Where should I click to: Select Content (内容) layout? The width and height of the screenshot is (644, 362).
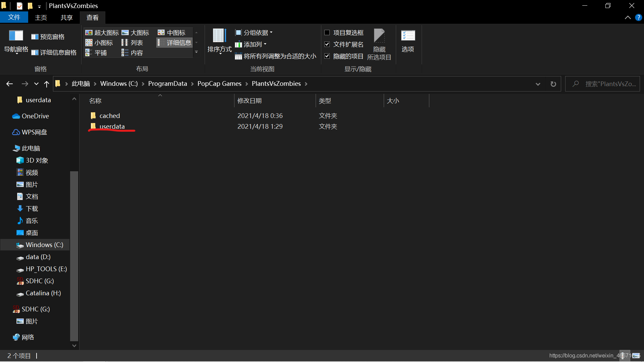(x=132, y=53)
